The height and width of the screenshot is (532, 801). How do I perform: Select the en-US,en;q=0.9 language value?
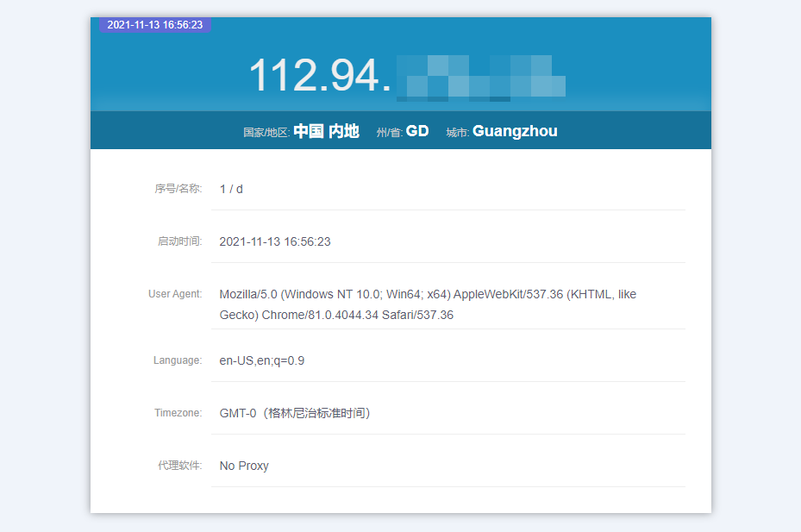[x=262, y=360]
